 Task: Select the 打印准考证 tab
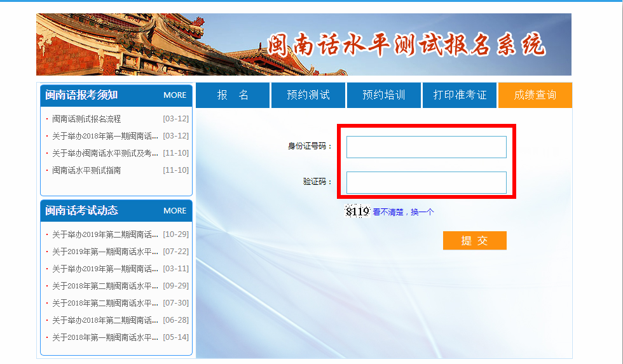(460, 95)
